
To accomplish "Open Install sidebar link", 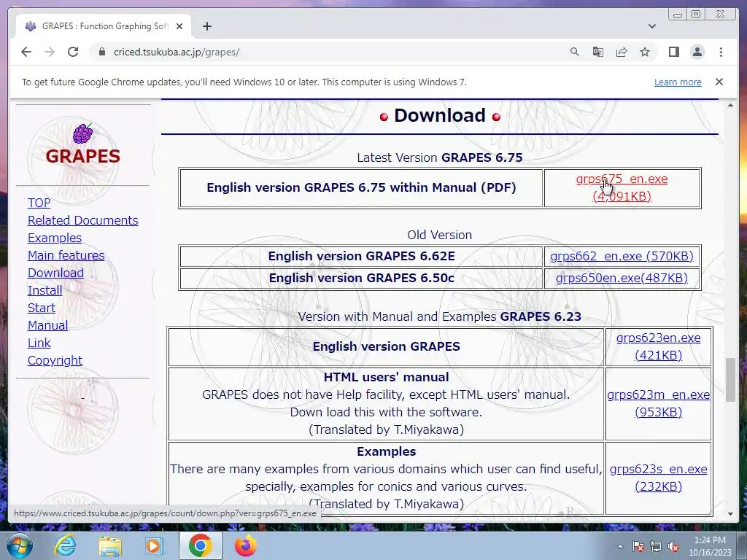I will pyautogui.click(x=44, y=290).
